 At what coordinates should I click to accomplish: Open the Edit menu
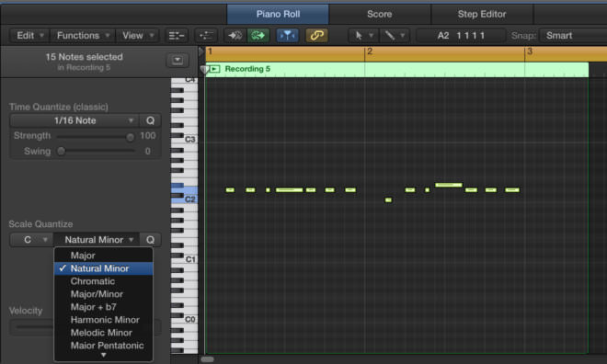[x=29, y=36]
